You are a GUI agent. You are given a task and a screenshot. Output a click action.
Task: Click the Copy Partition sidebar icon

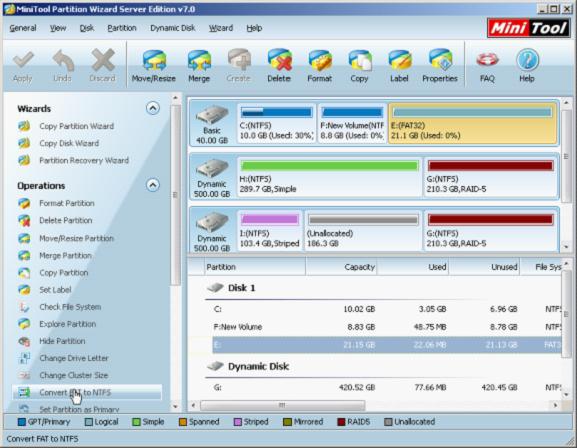tap(24, 273)
